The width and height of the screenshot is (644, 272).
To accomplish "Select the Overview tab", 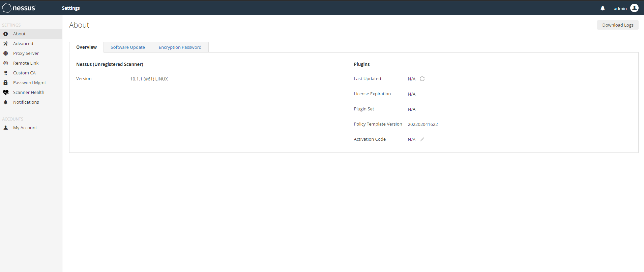I will [x=86, y=47].
